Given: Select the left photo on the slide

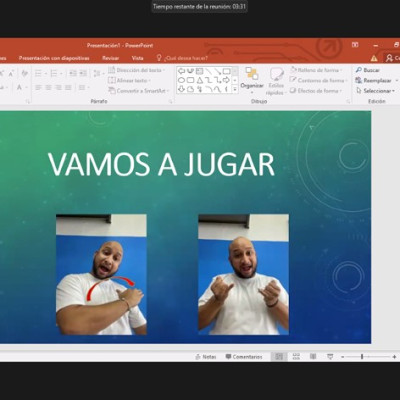Looking at the screenshot, I should coord(101,274).
